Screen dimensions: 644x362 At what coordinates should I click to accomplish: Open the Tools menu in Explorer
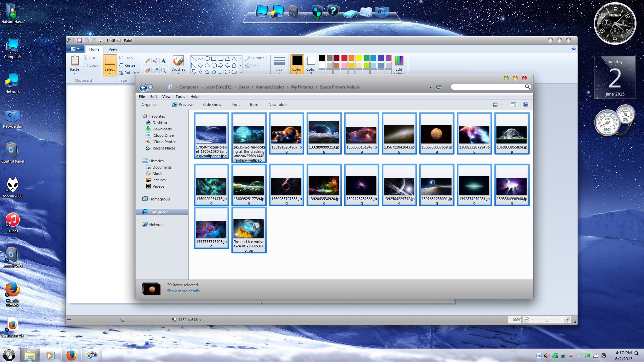tap(180, 97)
